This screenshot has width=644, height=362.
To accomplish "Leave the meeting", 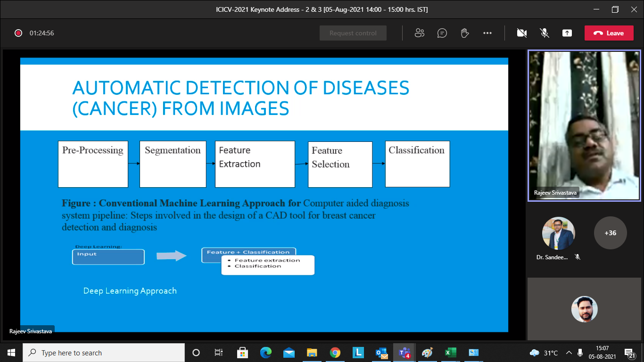I will click(x=609, y=33).
